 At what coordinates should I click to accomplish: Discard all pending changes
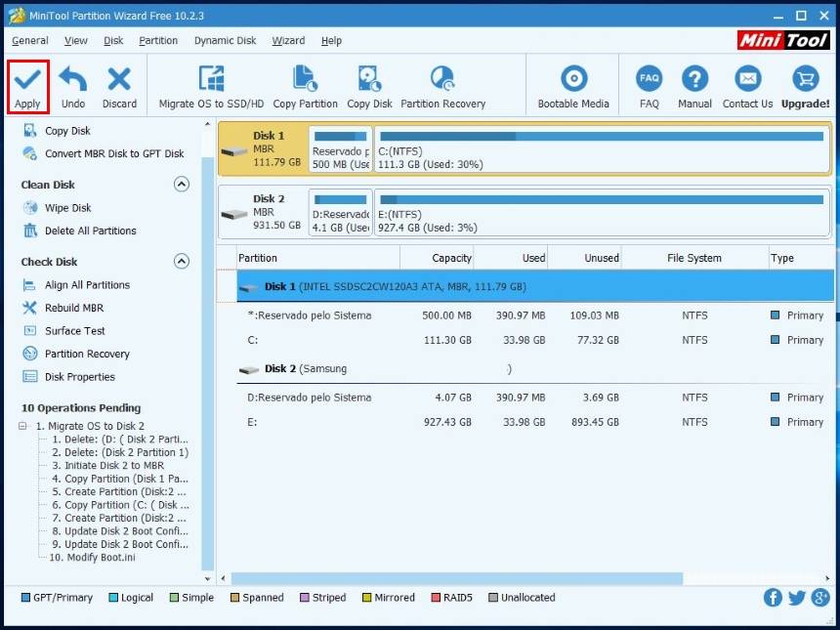pyautogui.click(x=119, y=79)
